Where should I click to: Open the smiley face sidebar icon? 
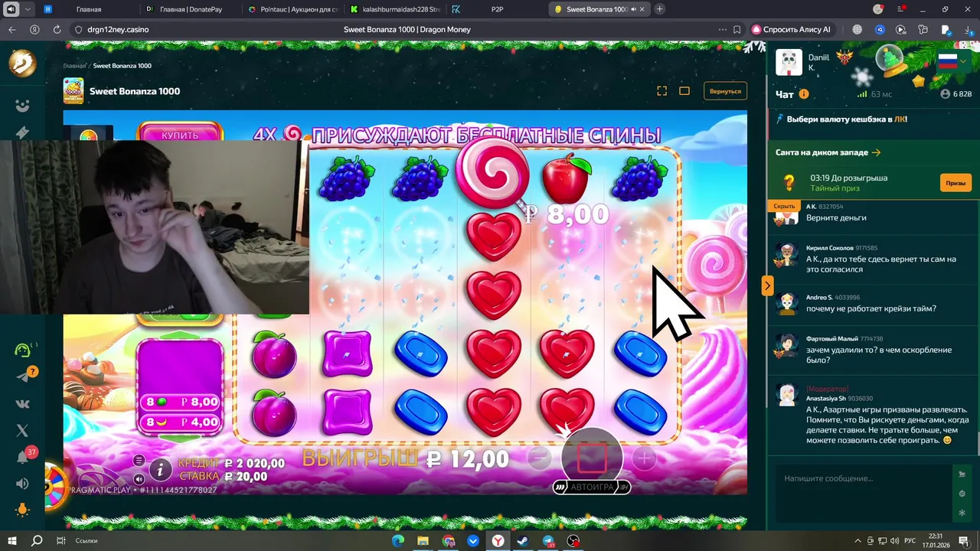pos(22,106)
